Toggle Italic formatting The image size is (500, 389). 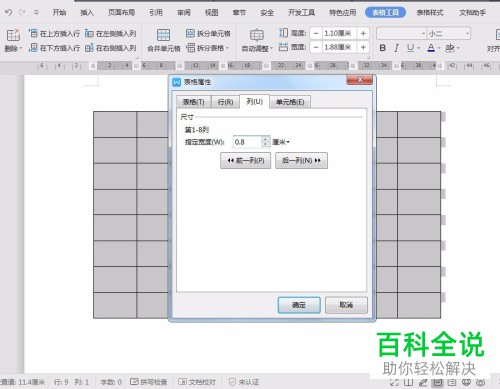click(396, 48)
